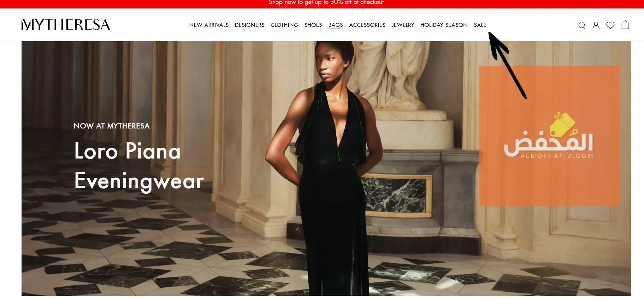The width and height of the screenshot is (644, 299).
Task: Click the orange Almokhafid overlay box
Action: (x=549, y=136)
